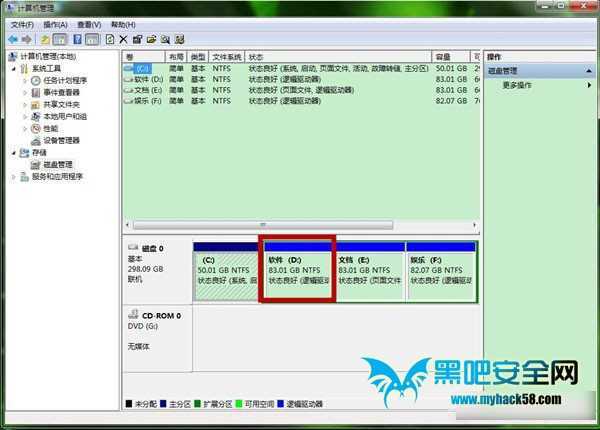Expand the 服务和应用程序 node arrow
The image size is (600, 430).
coord(14,177)
